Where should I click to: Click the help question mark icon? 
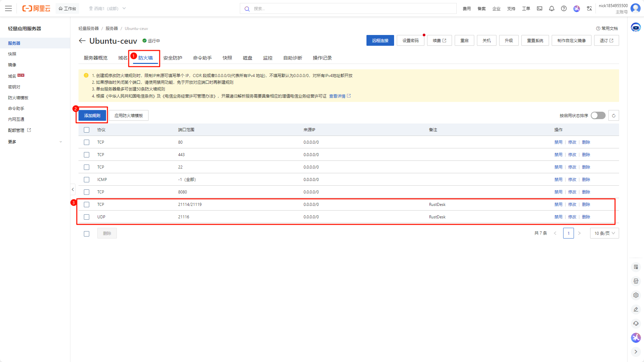click(563, 8)
